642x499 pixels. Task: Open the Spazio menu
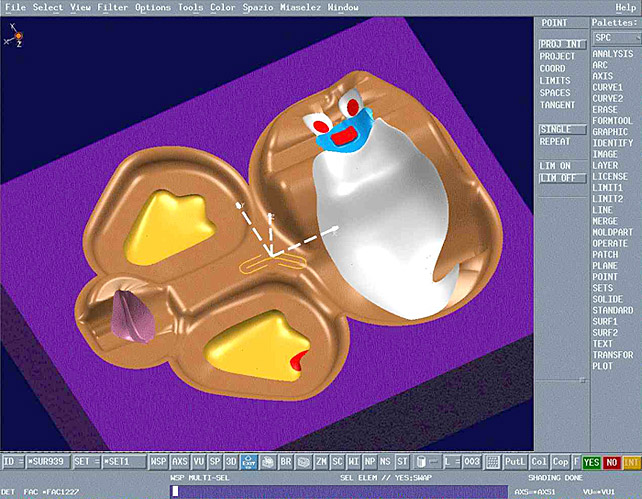pyautogui.click(x=258, y=7)
